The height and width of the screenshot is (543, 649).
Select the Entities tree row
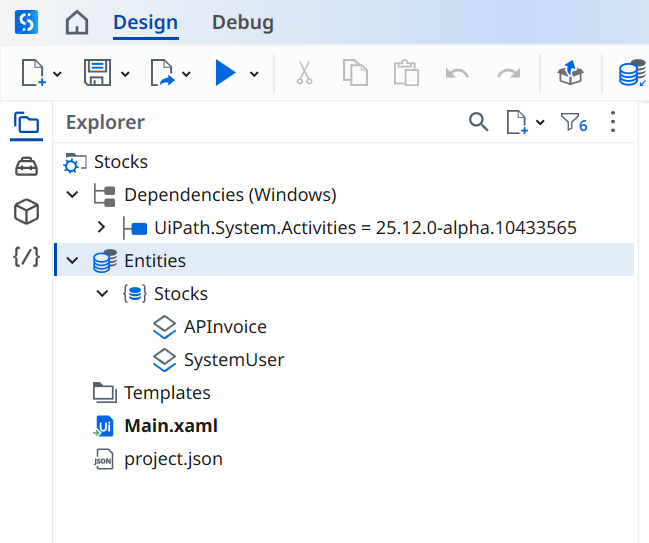pos(344,260)
